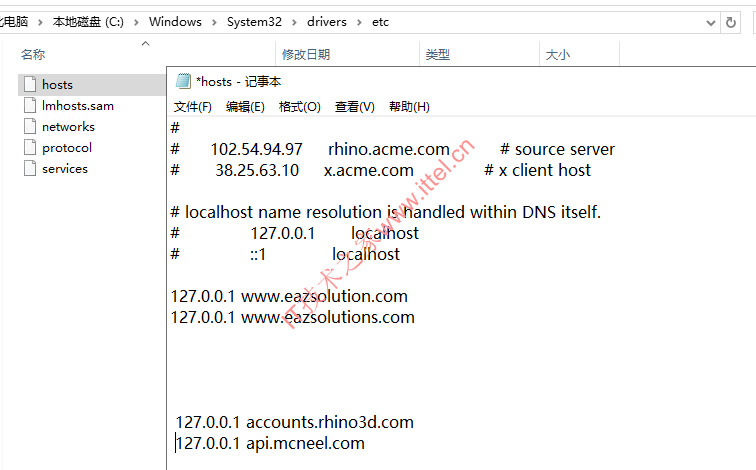Image resolution: width=756 pixels, height=470 pixels.
Task: Place cursor after api.mcneel.com line
Action: click(x=366, y=443)
